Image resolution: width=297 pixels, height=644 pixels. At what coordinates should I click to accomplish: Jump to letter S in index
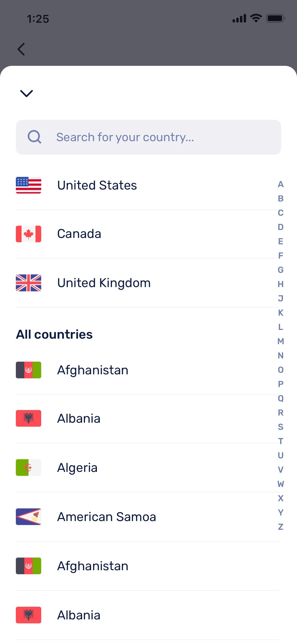281,427
